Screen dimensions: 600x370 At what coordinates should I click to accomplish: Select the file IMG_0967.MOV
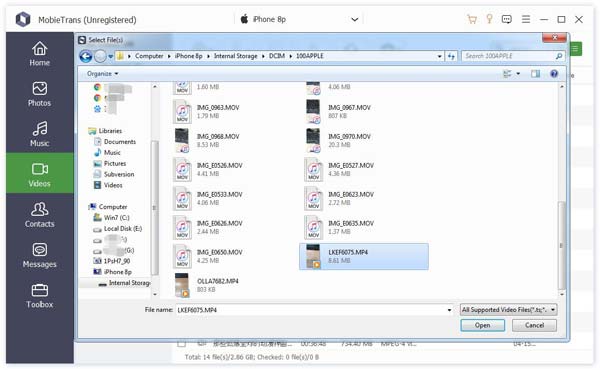click(338, 111)
